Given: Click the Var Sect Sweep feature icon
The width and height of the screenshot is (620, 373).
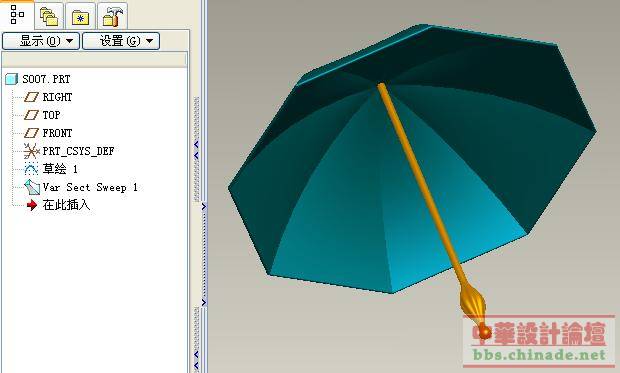Looking at the screenshot, I should click(x=32, y=187).
